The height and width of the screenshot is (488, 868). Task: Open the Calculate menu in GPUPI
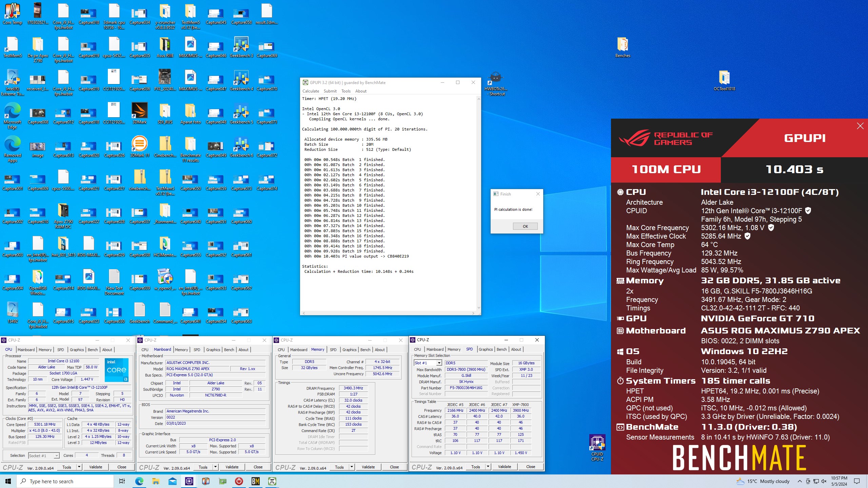(x=311, y=91)
